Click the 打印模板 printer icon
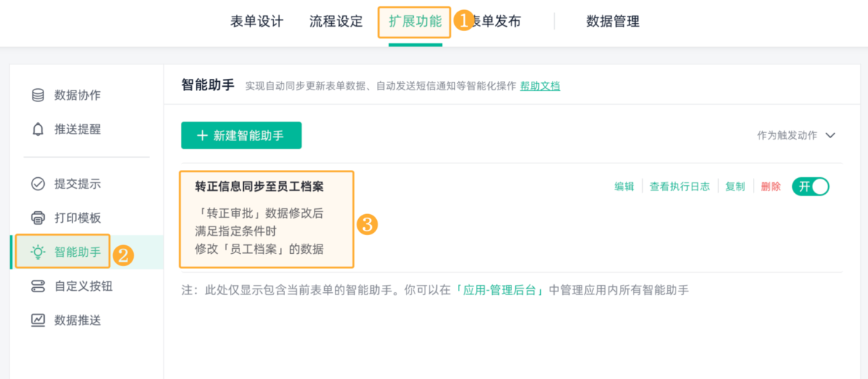Screen dimensions: 868x379 [38, 218]
